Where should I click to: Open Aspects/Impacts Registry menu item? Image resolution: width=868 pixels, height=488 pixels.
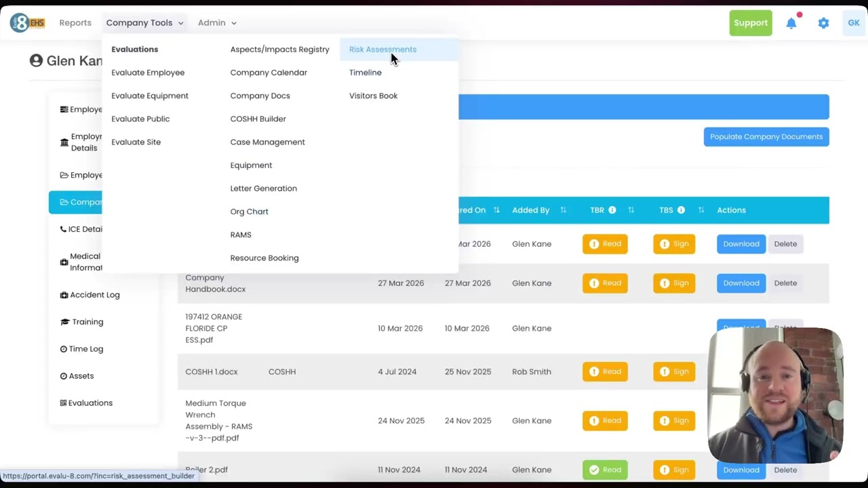point(279,49)
